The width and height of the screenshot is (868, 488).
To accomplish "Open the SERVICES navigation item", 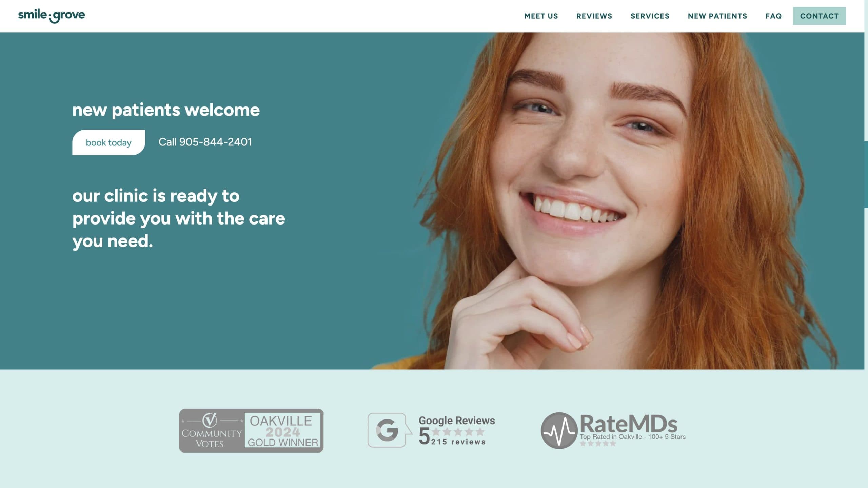I will click(x=650, y=16).
